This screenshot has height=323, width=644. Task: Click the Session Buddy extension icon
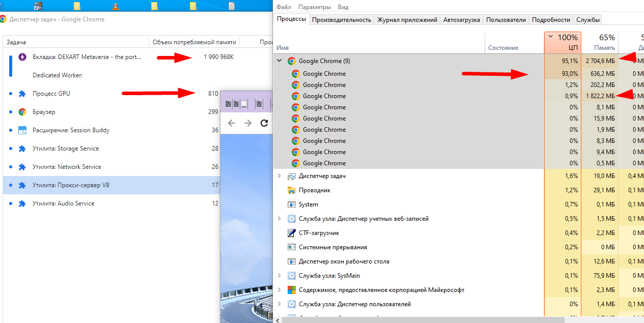tap(22, 130)
